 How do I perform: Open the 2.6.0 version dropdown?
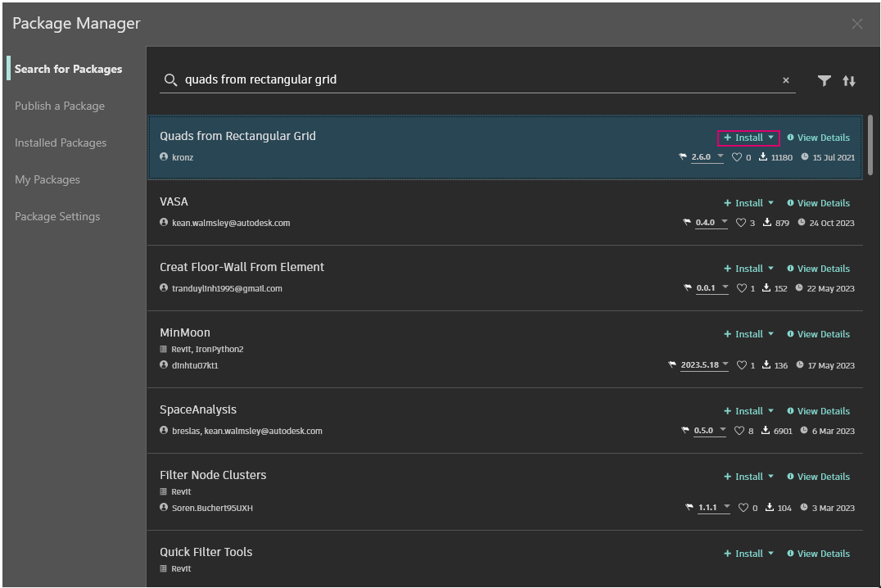click(721, 156)
